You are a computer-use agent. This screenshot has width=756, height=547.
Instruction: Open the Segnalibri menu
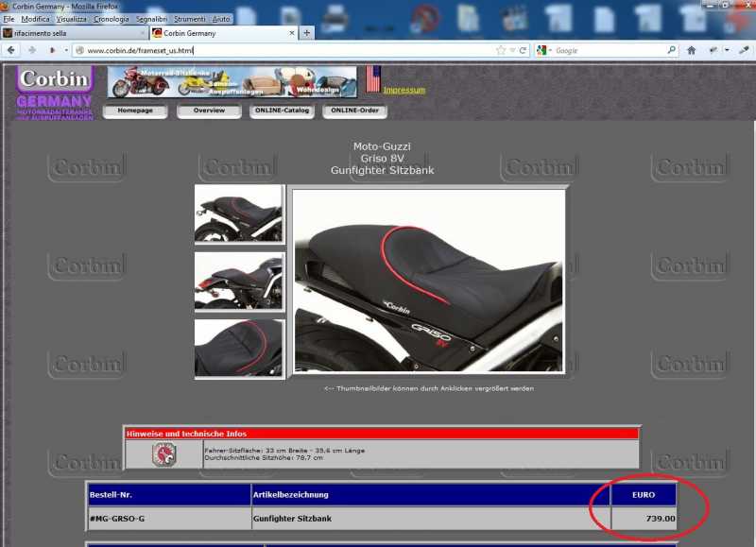151,19
